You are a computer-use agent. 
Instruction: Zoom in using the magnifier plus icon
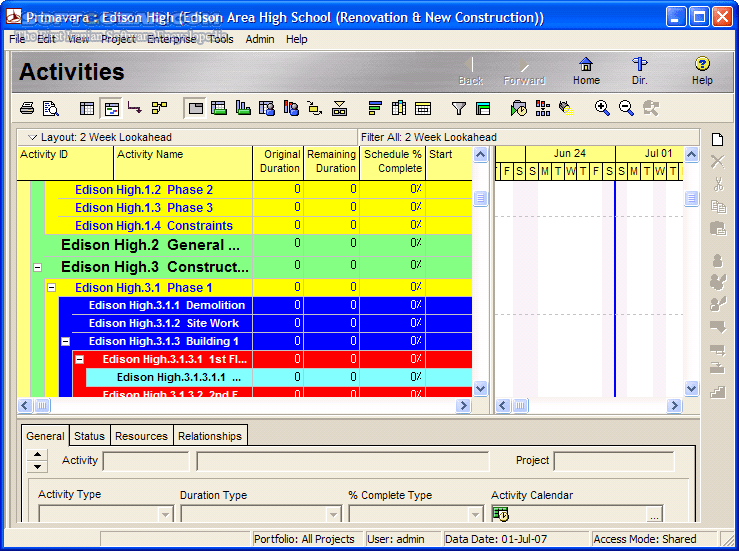(x=602, y=108)
